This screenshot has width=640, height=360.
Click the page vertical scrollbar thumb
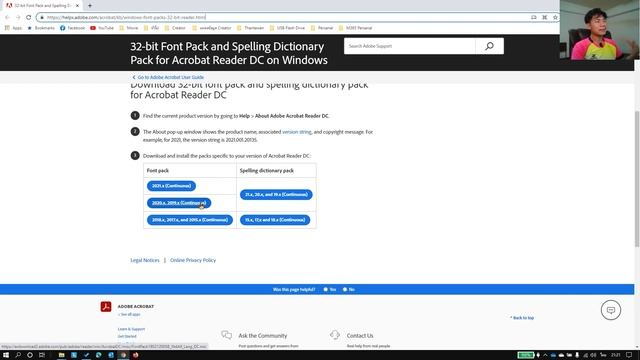[637, 178]
